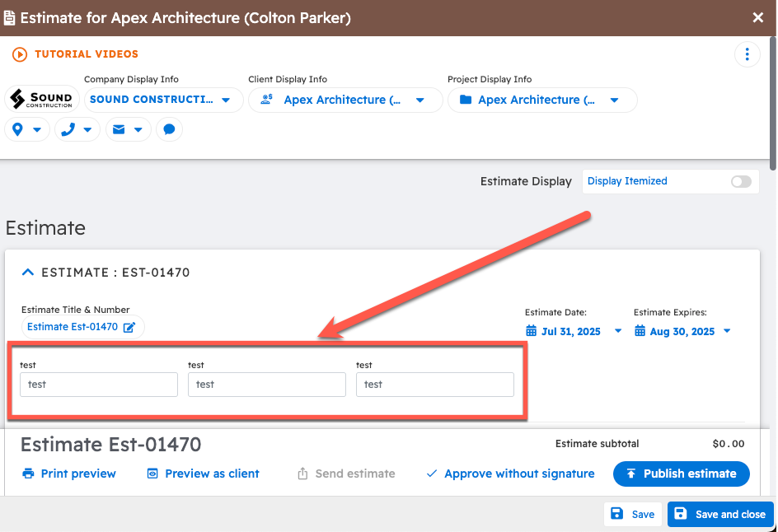Click the first test input field
This screenshot has height=532, width=778.
click(99, 385)
